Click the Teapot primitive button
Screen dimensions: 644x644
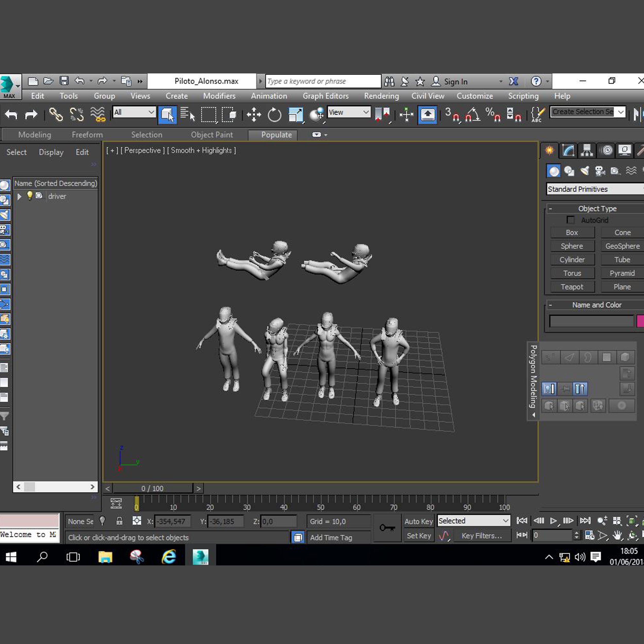(x=572, y=287)
